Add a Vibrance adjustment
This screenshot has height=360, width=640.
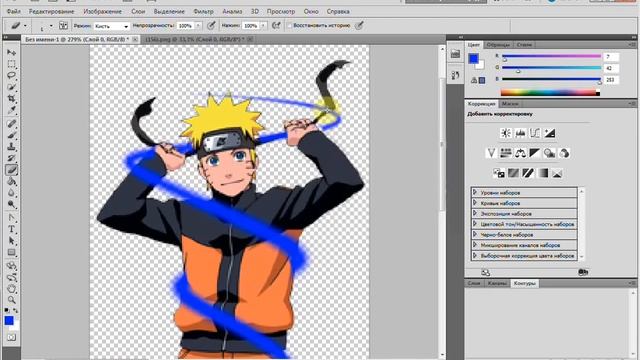point(491,153)
